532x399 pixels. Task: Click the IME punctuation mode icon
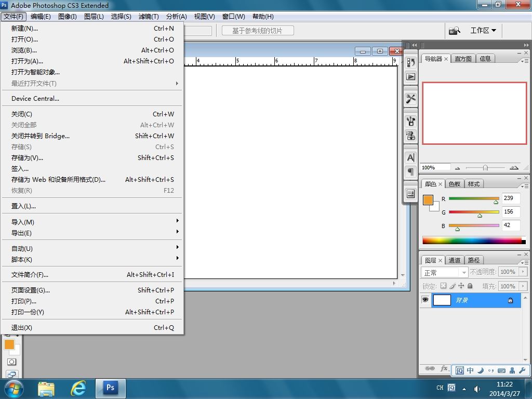(x=491, y=370)
